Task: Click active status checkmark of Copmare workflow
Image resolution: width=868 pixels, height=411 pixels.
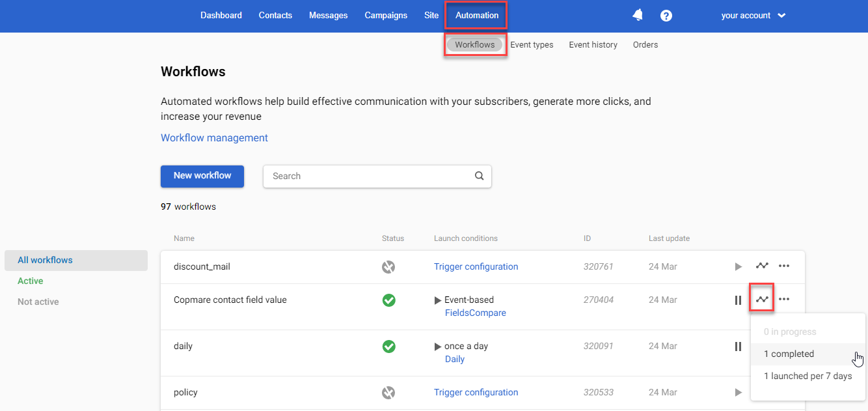Action: [388, 300]
